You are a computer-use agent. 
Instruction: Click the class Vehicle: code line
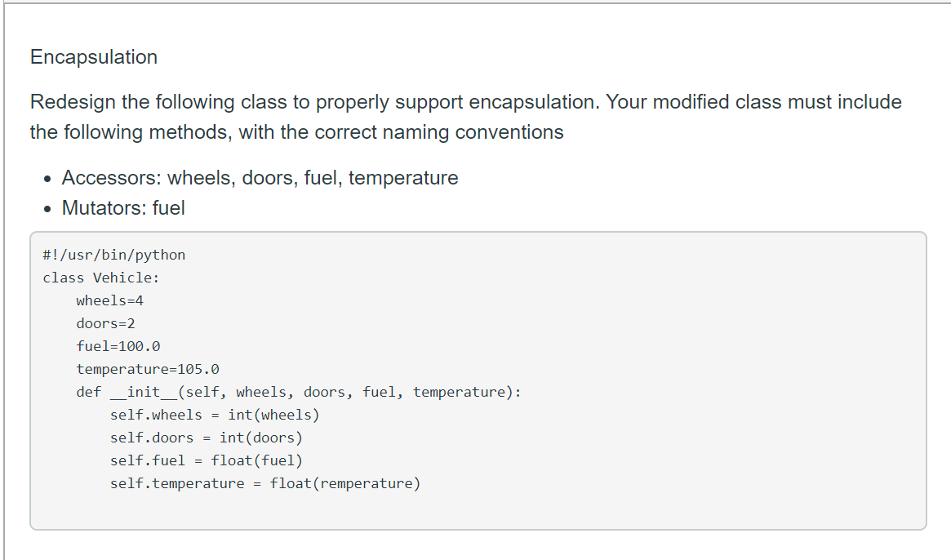100,278
